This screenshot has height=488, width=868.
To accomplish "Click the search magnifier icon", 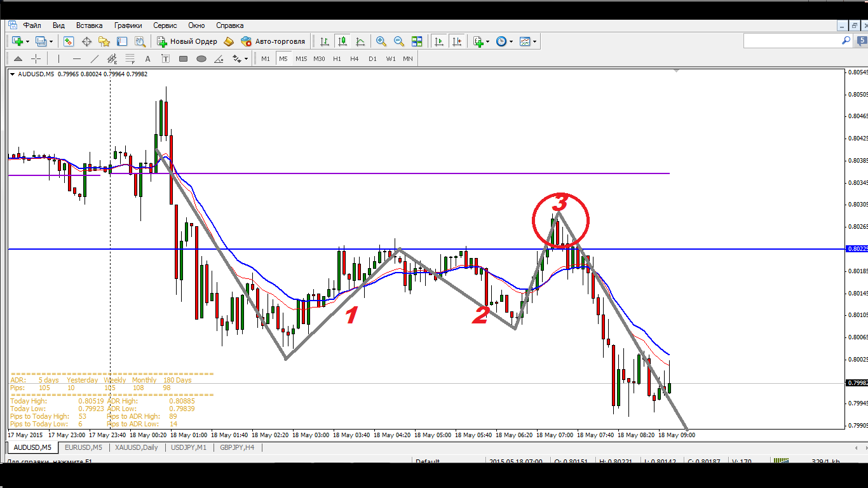I will (846, 40).
